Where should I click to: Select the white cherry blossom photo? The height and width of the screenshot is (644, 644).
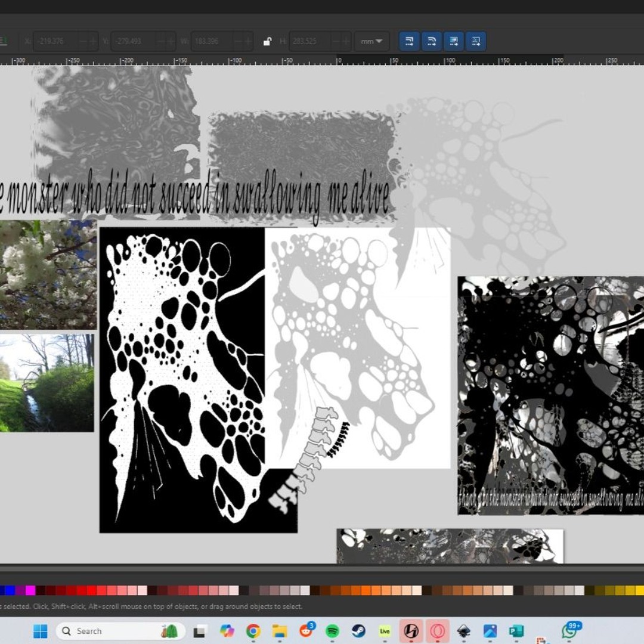48,274
